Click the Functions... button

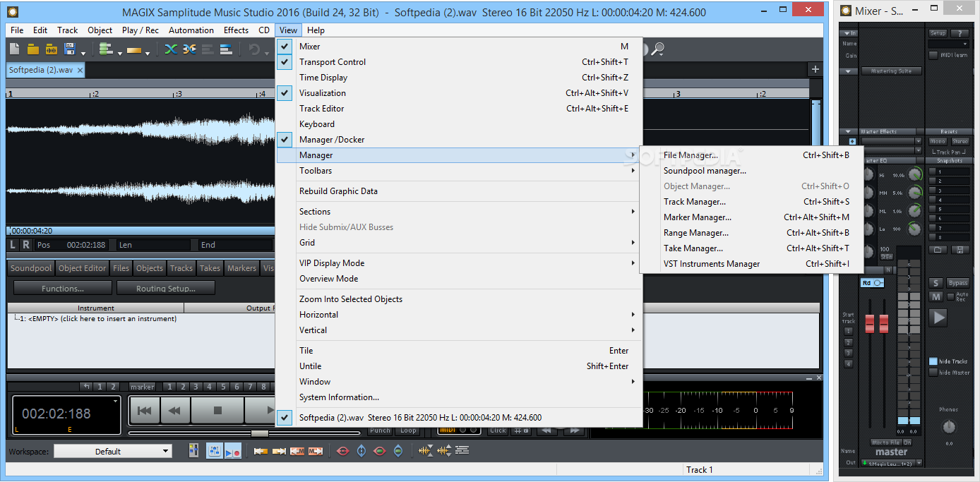pyautogui.click(x=63, y=288)
